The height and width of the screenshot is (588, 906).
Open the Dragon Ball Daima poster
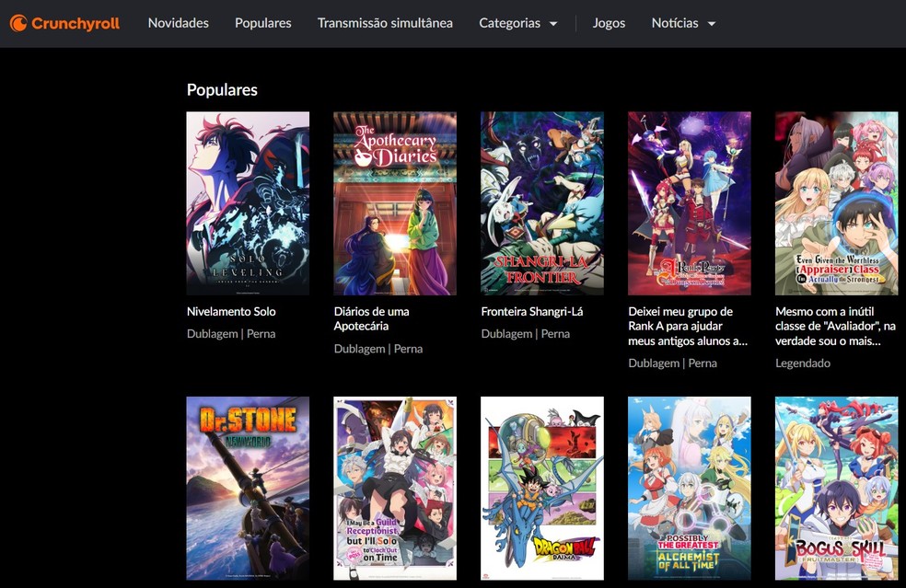coord(542,488)
